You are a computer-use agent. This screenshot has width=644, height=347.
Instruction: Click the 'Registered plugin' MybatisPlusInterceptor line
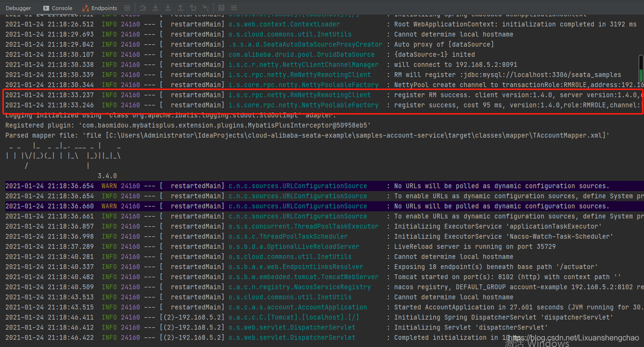[189, 125]
